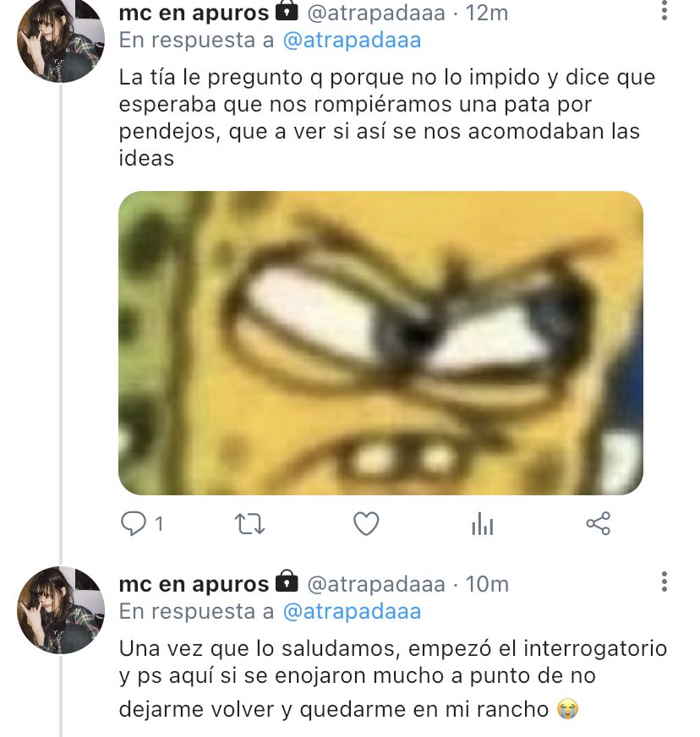700x737 pixels.
Task: Share the tweet with the angry SpongeBob image
Action: pyautogui.click(x=598, y=524)
